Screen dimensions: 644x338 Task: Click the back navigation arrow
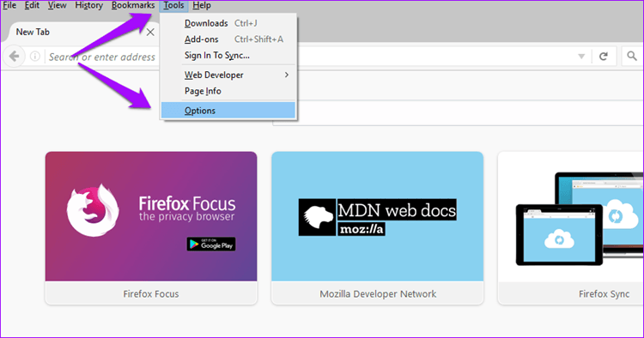(x=14, y=57)
